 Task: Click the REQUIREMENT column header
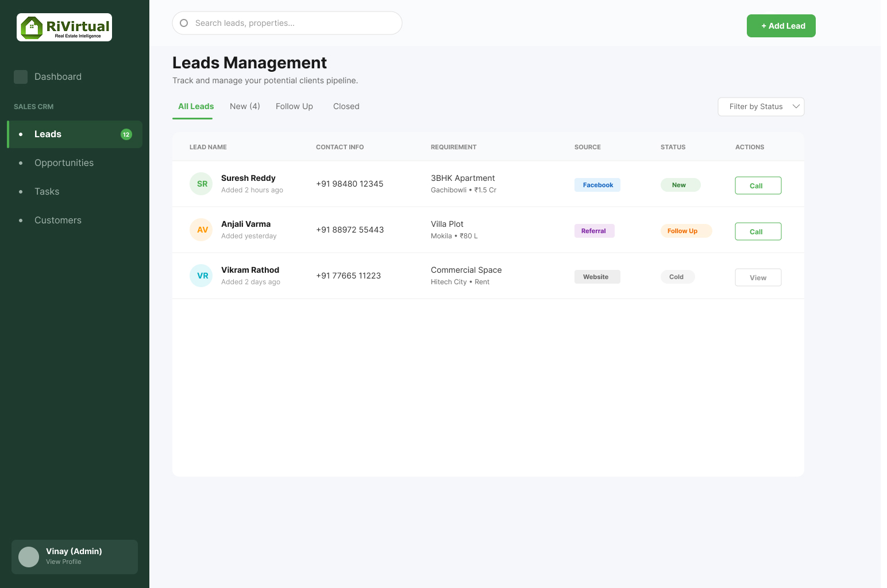453,147
